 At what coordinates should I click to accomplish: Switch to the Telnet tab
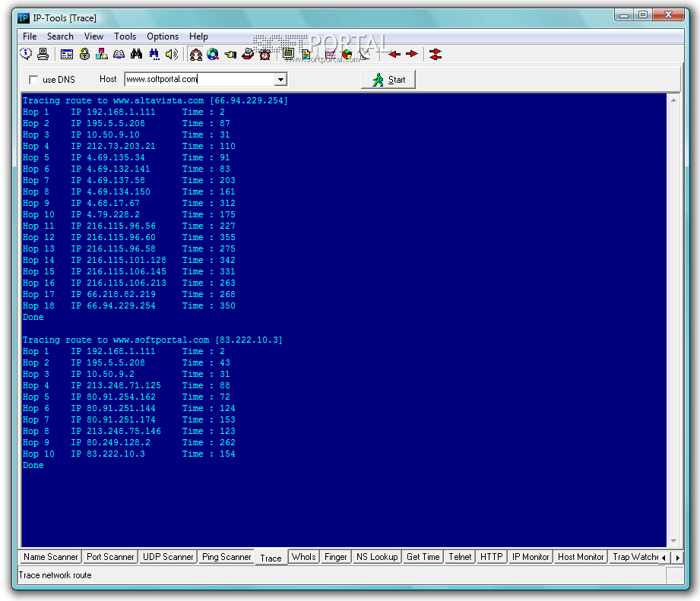[x=460, y=557]
